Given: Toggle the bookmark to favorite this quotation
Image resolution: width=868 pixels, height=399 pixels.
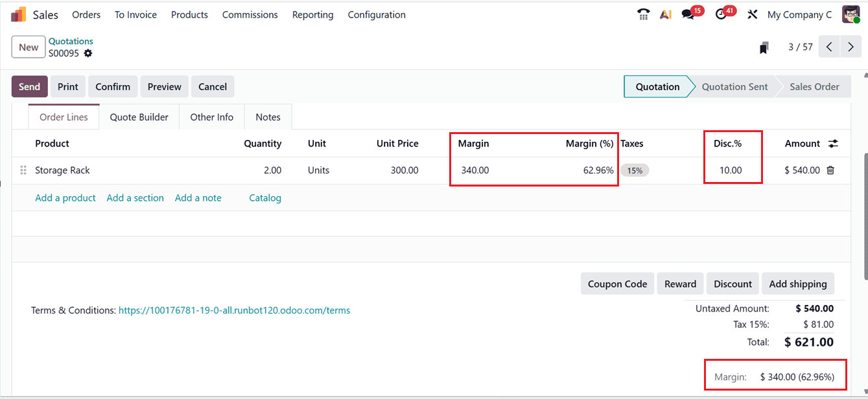Looking at the screenshot, I should [x=764, y=47].
